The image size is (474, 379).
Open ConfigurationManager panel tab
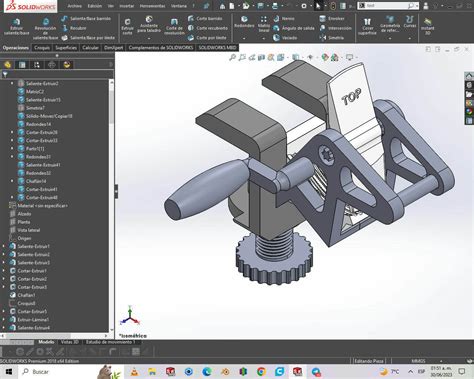tap(37, 65)
